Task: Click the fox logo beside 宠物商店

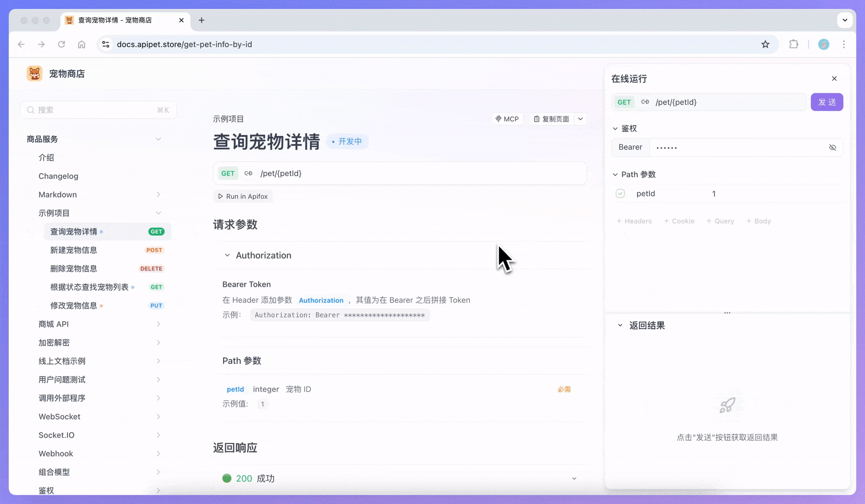Action: pos(34,73)
